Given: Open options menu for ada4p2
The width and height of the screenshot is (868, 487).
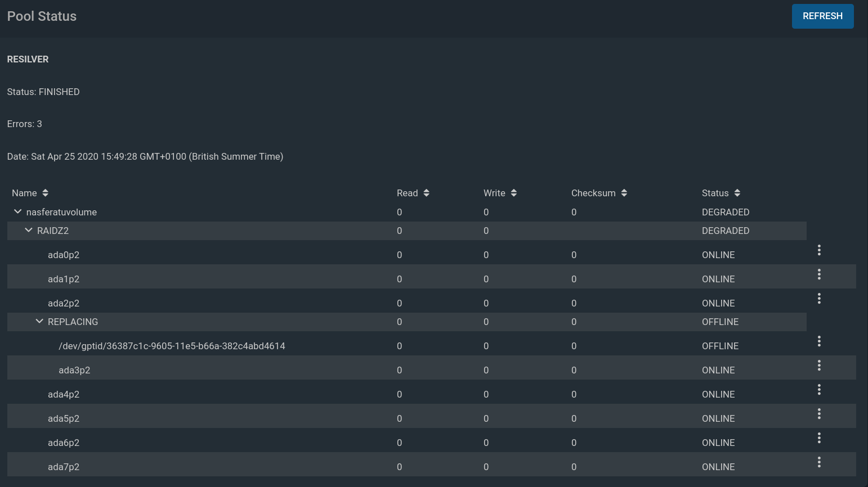Looking at the screenshot, I should tap(819, 390).
